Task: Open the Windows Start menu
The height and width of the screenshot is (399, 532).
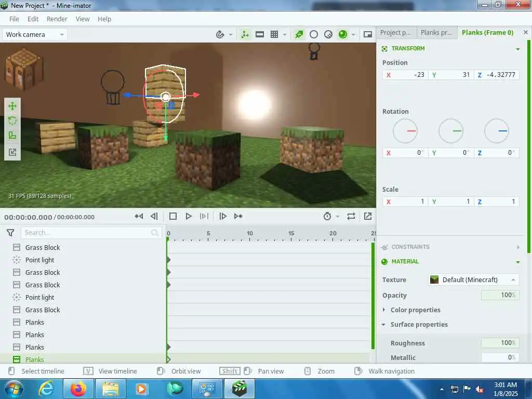Action: 13,389
